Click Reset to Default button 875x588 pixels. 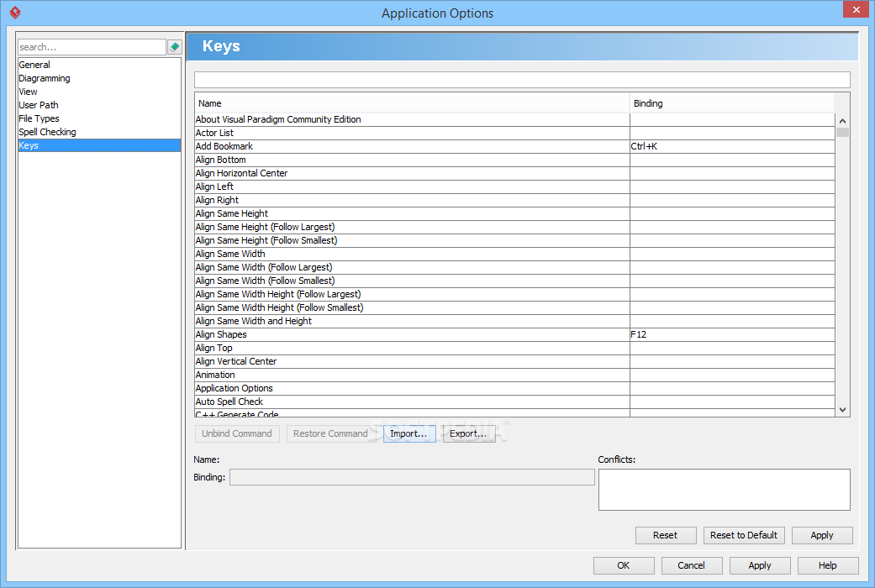coord(744,535)
